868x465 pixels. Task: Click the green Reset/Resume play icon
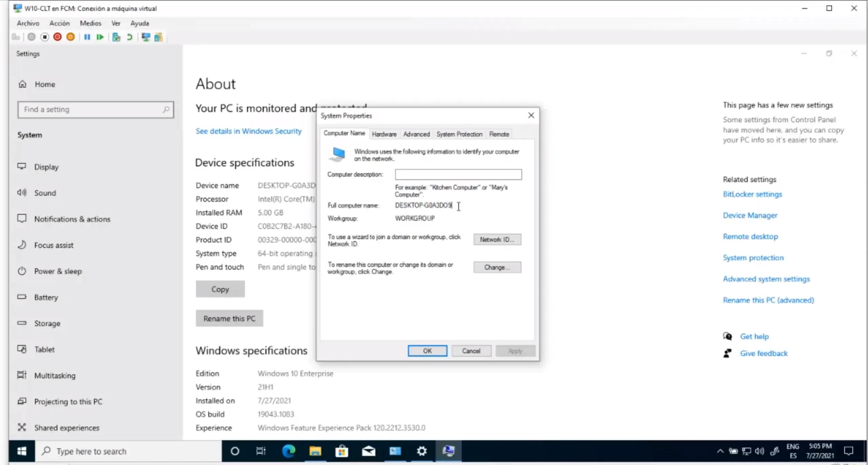(x=100, y=37)
